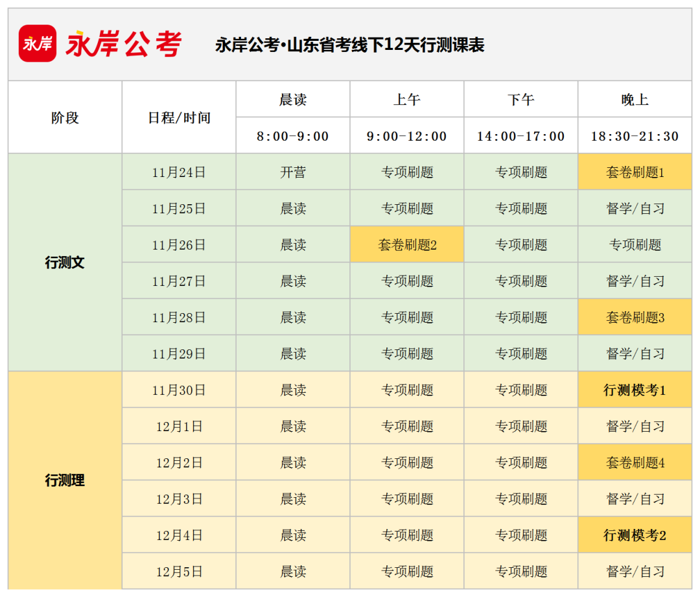Click 晨读 in the 11月27日 row
This screenshot has height=597, width=700.
pos(293,281)
